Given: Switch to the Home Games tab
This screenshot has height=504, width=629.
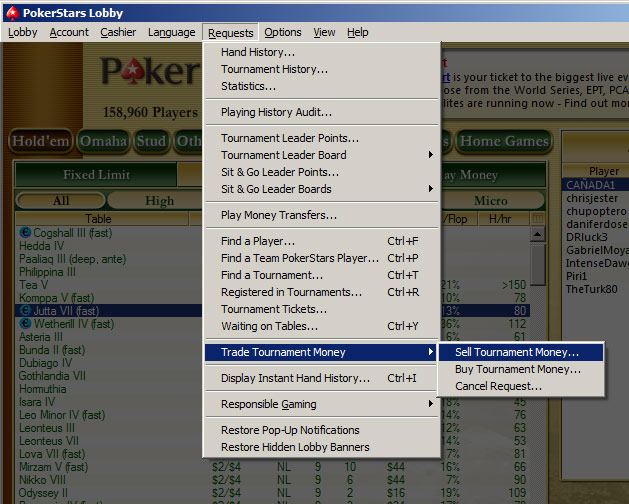Looking at the screenshot, I should 504,141.
